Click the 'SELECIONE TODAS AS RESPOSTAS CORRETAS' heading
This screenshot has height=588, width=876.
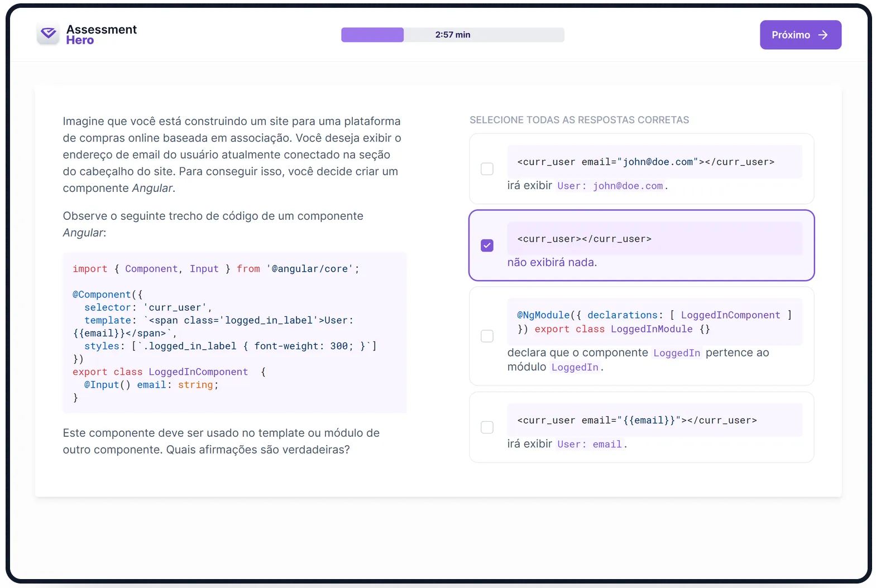[579, 120]
